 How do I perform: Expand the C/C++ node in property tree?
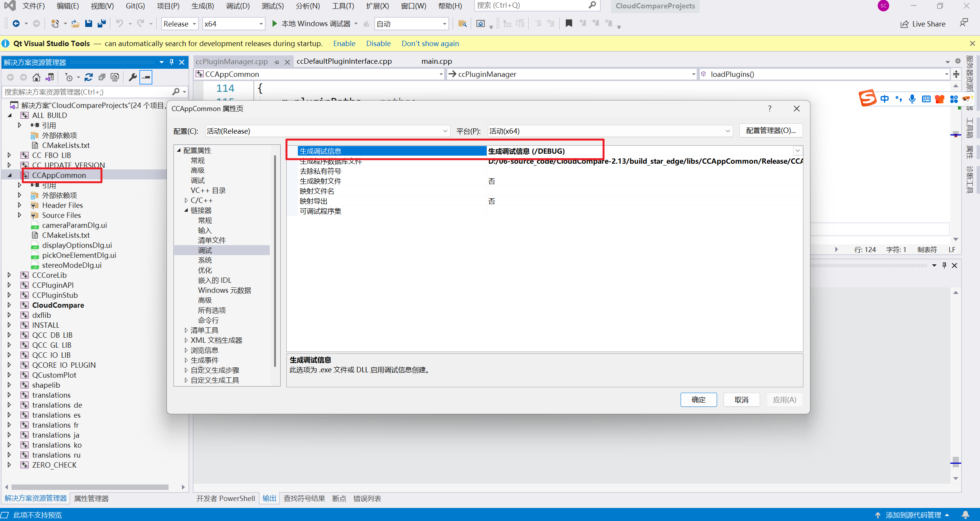186,201
